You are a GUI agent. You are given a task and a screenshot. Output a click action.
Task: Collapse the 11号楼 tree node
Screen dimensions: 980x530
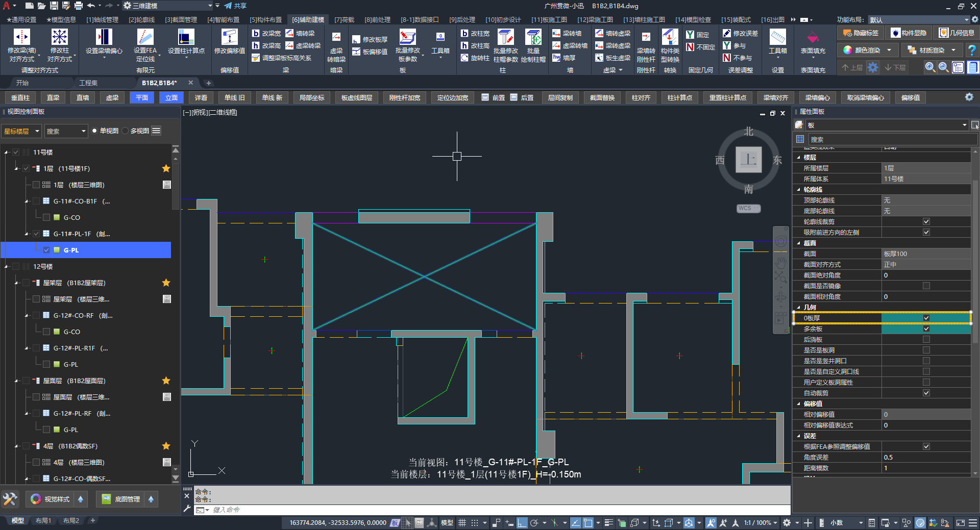click(x=6, y=152)
